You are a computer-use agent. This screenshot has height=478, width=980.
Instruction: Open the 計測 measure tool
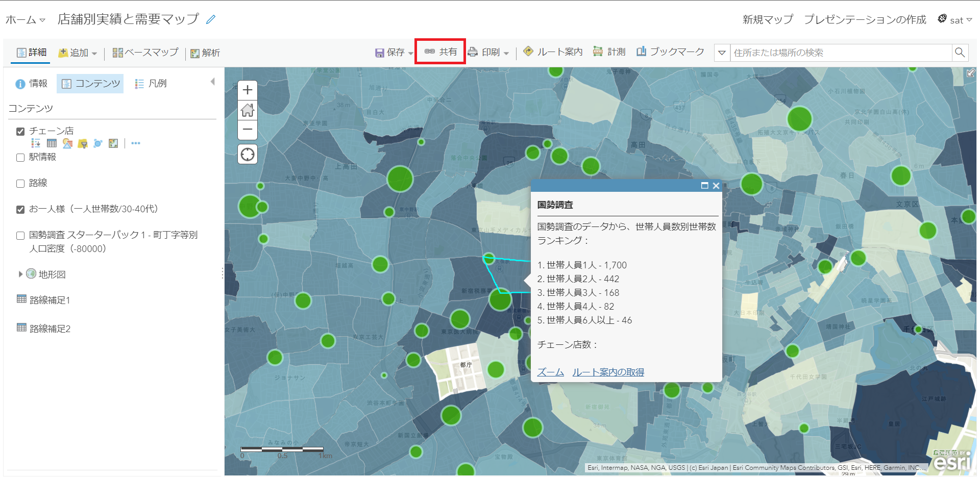click(609, 52)
